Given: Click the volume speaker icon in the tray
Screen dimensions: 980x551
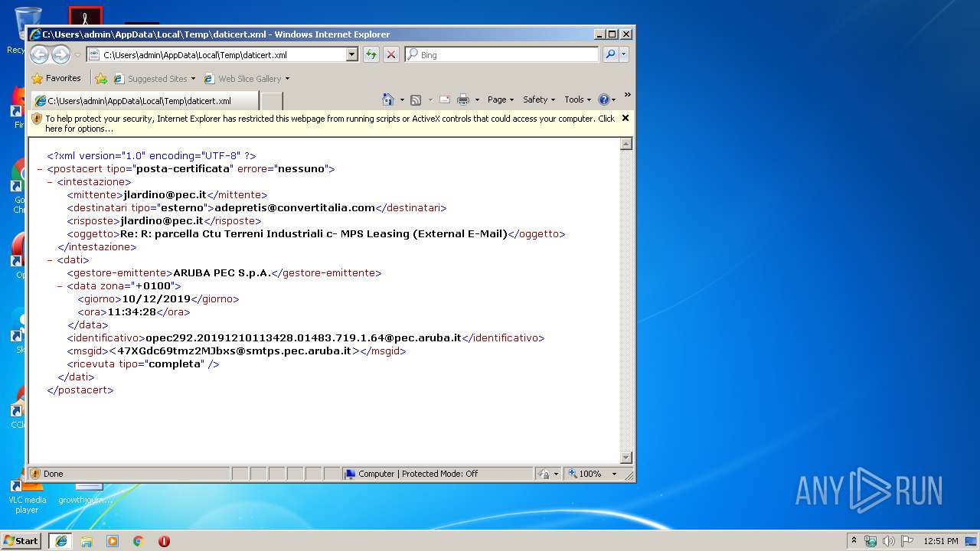Looking at the screenshot, I should (x=889, y=541).
